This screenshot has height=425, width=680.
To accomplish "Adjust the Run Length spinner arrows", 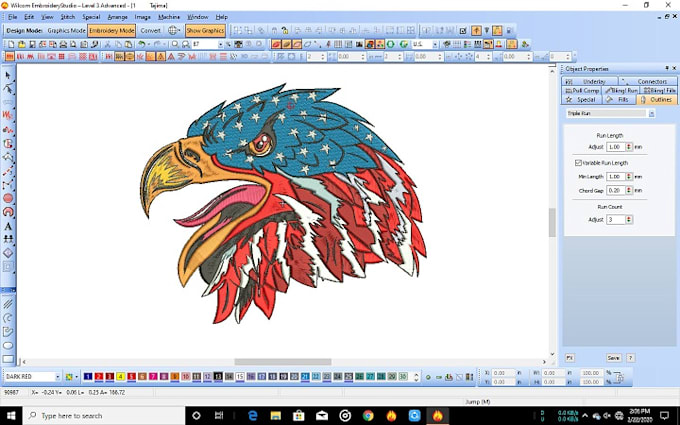I will (629, 147).
